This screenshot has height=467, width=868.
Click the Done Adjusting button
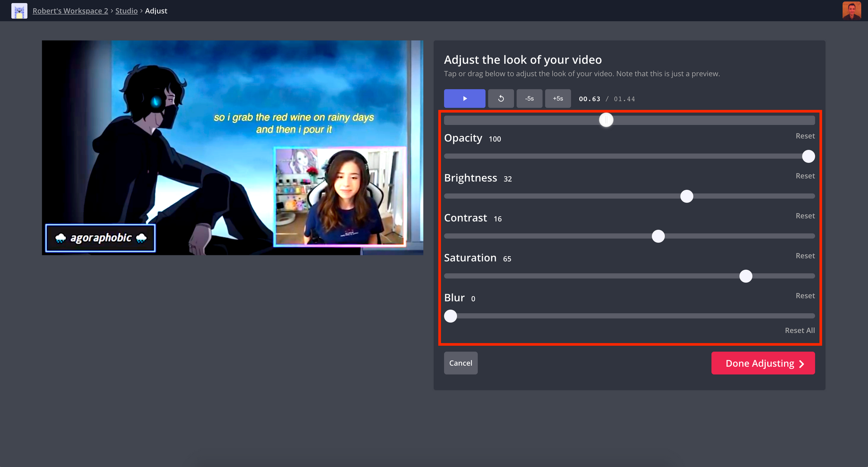pos(763,363)
